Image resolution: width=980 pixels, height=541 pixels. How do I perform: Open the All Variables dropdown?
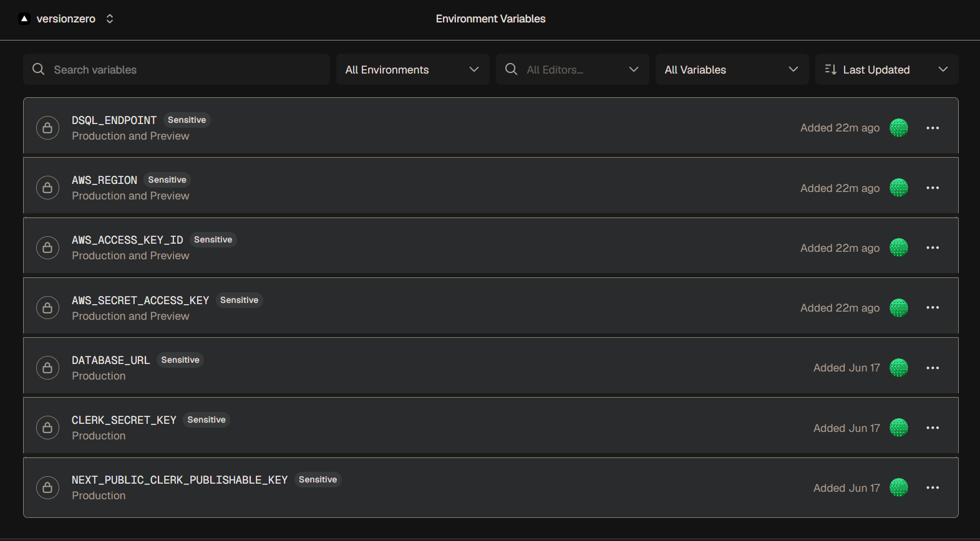(x=732, y=69)
